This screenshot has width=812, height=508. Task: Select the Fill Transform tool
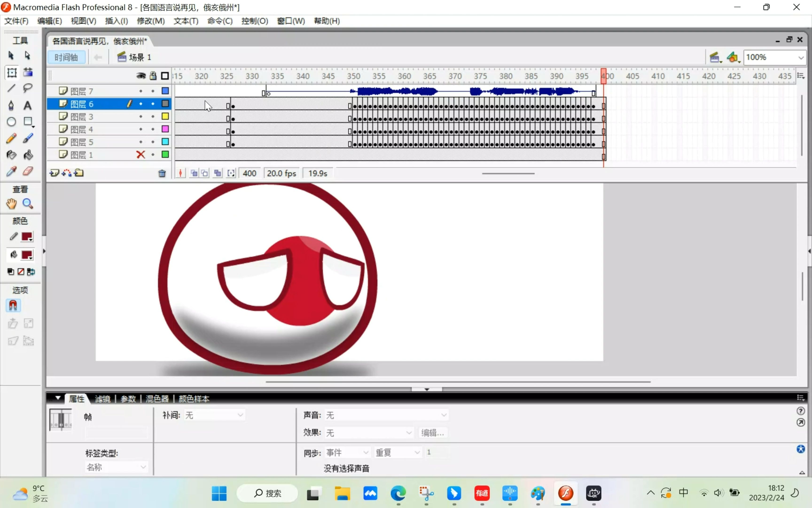point(28,72)
